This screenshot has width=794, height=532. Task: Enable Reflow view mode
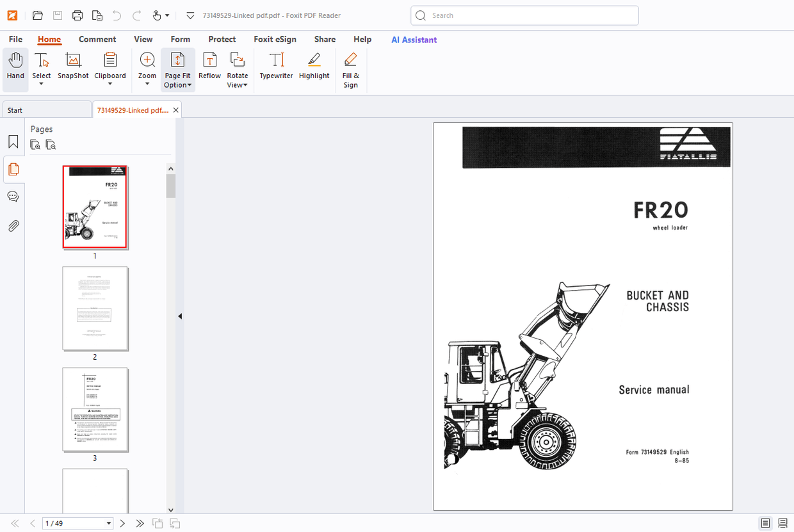point(209,67)
